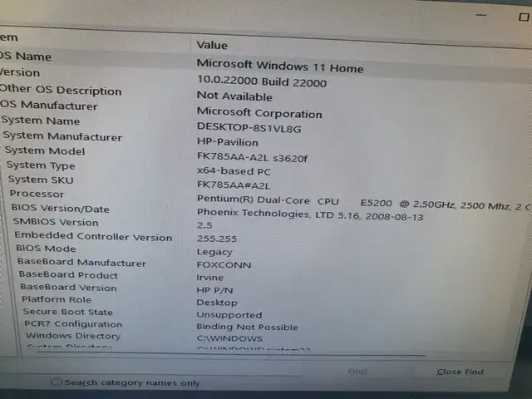Viewport: 532px width, 399px height.
Task: Select the FOXCONN value
Action: (x=224, y=264)
